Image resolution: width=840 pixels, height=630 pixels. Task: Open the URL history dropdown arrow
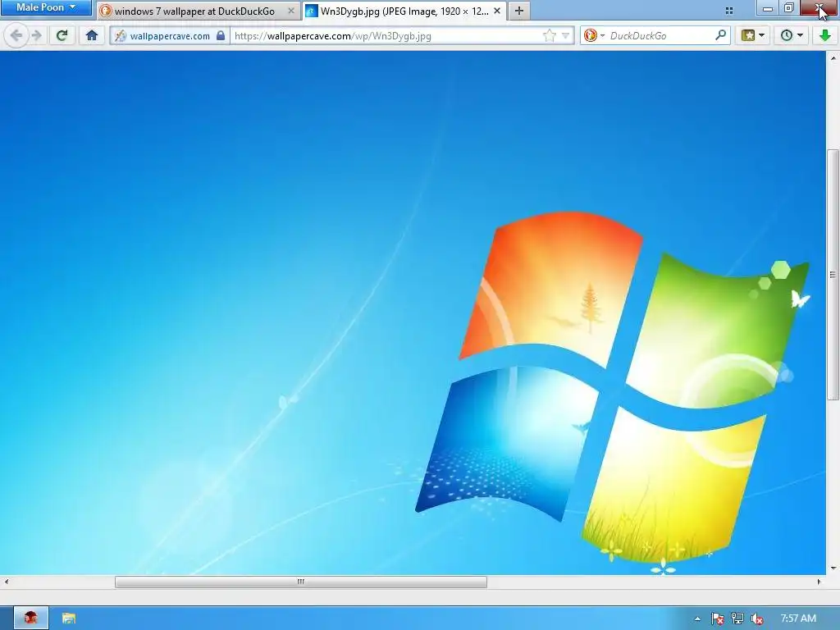point(565,36)
